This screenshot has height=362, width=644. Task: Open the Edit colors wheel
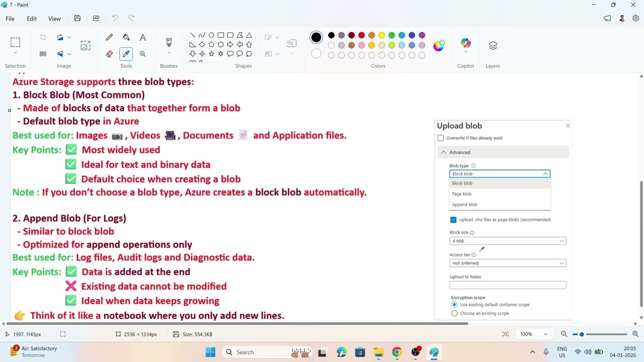click(439, 46)
